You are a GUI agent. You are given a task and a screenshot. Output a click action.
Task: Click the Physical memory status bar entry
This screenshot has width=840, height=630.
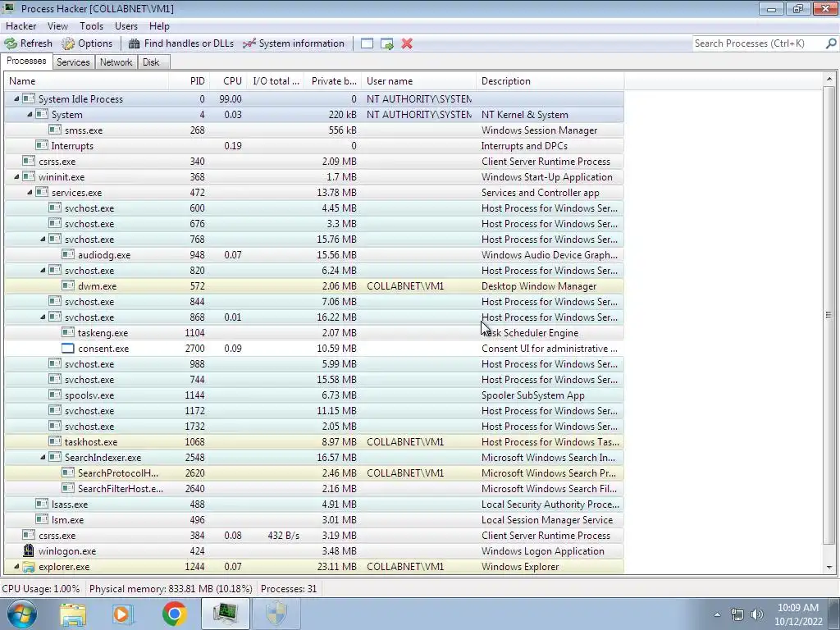click(x=171, y=589)
